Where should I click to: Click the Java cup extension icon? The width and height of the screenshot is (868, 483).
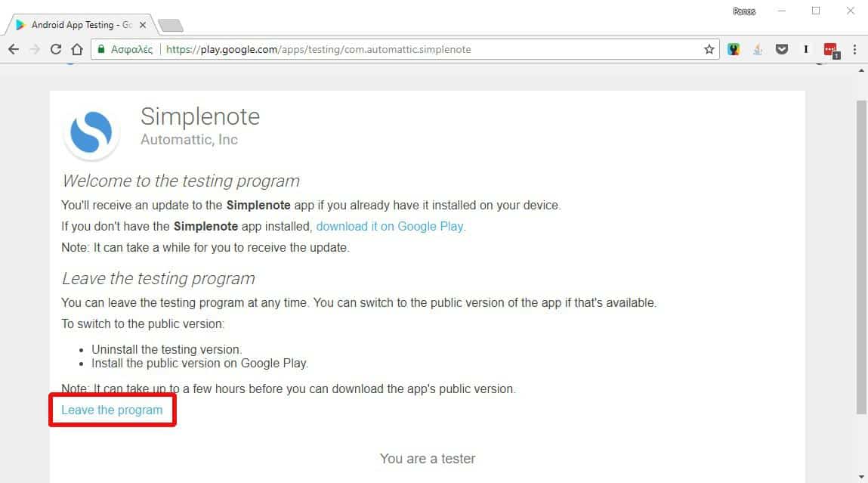click(x=758, y=49)
